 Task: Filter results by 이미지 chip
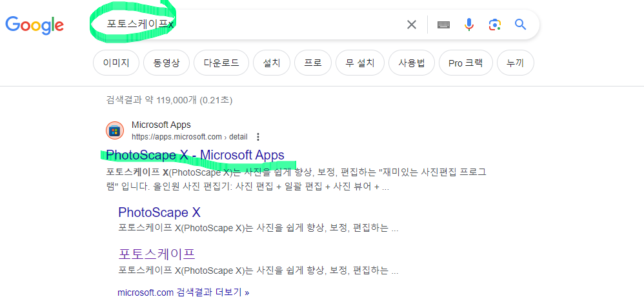pyautogui.click(x=116, y=63)
